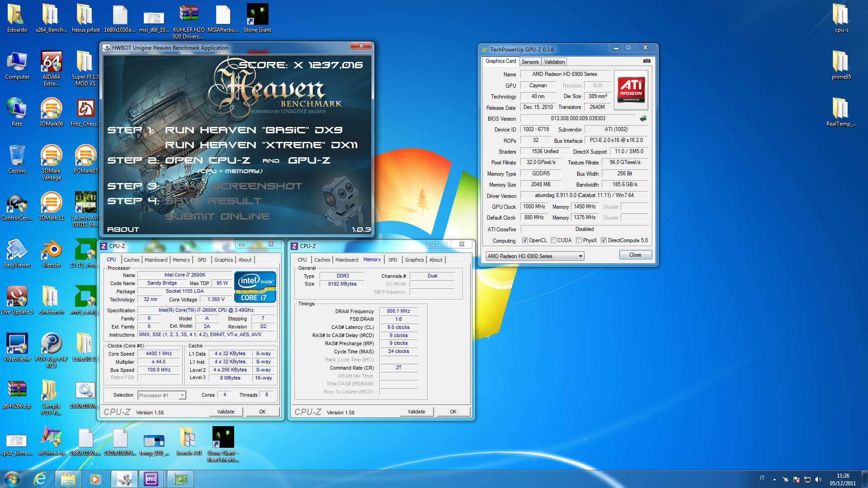This screenshot has height=488, width=868.
Task: Open the prime95 folder on the desktop
Action: tap(841, 65)
